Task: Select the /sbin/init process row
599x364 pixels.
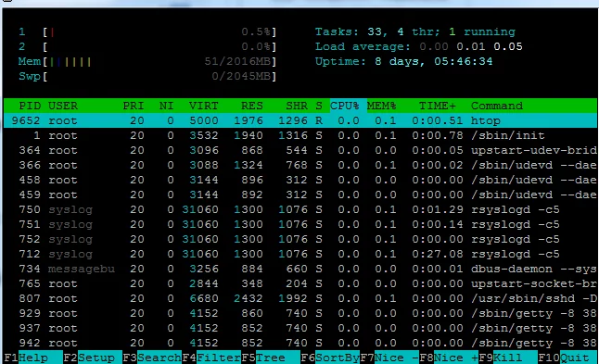Action: coord(300,135)
